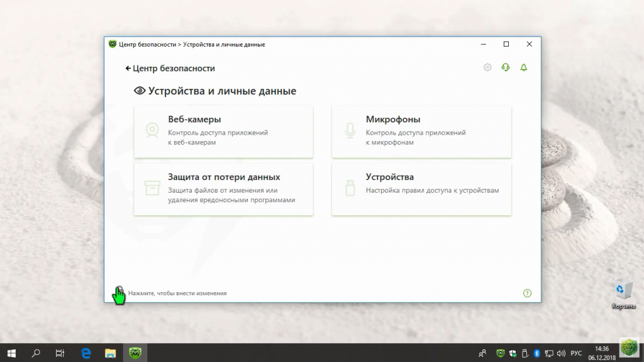This screenshot has width=644, height=362.
Task: Open settings via the gear icon
Action: tap(487, 67)
